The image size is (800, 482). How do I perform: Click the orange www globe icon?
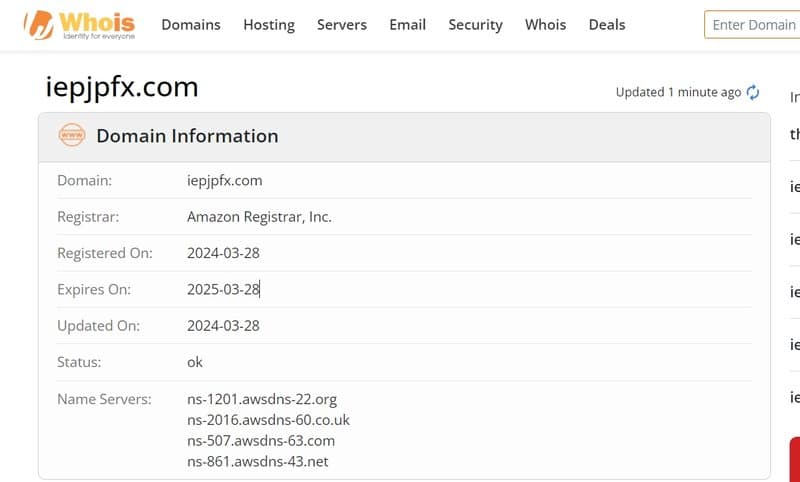(72, 135)
